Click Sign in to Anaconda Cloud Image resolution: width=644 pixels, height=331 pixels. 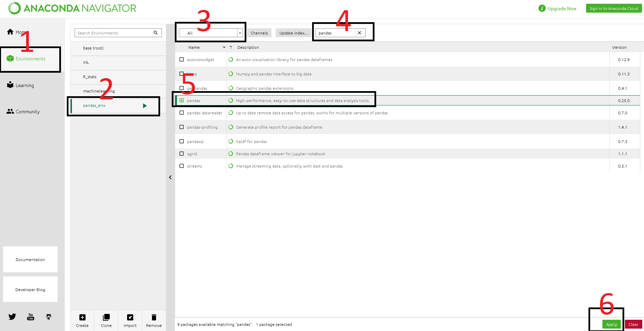tap(614, 8)
